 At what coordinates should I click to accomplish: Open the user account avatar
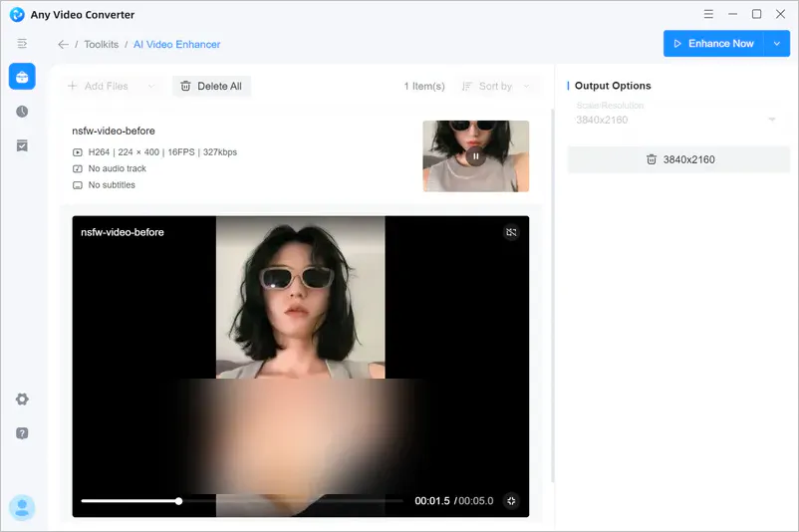(22, 507)
